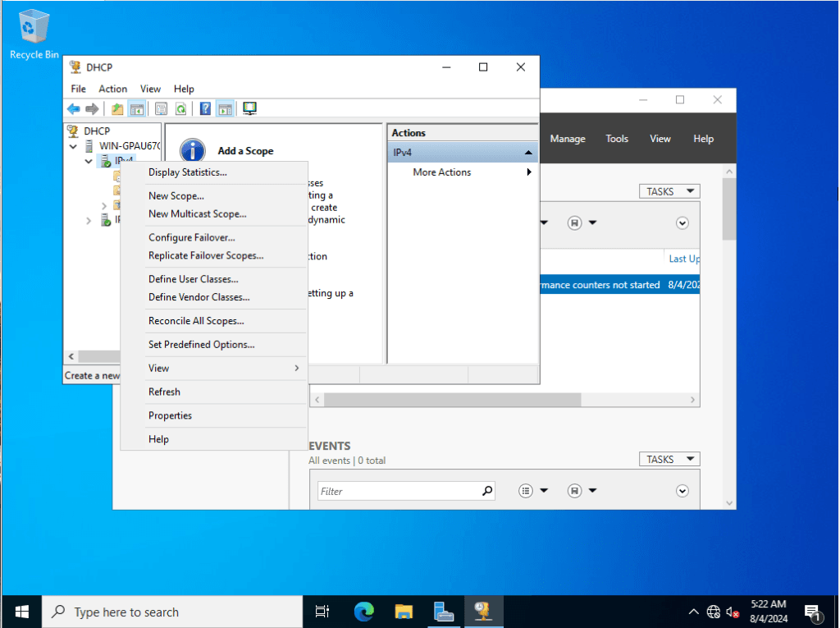This screenshot has height=628, width=840.
Task: Click the Events Filter input field
Action: point(398,491)
